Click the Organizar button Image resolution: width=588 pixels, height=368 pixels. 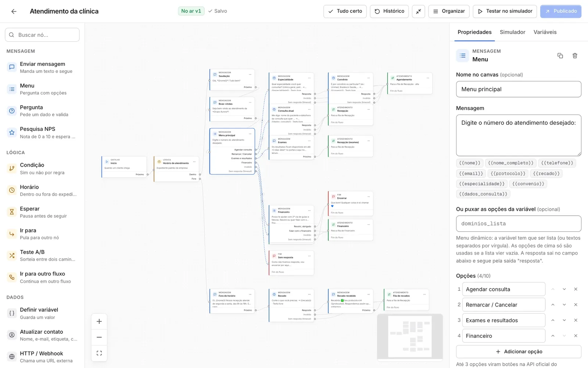449,11
